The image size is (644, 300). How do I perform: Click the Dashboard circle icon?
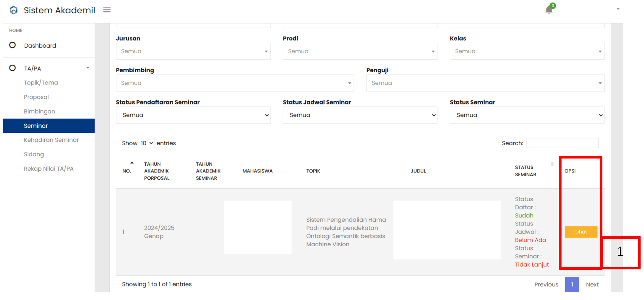point(12,45)
